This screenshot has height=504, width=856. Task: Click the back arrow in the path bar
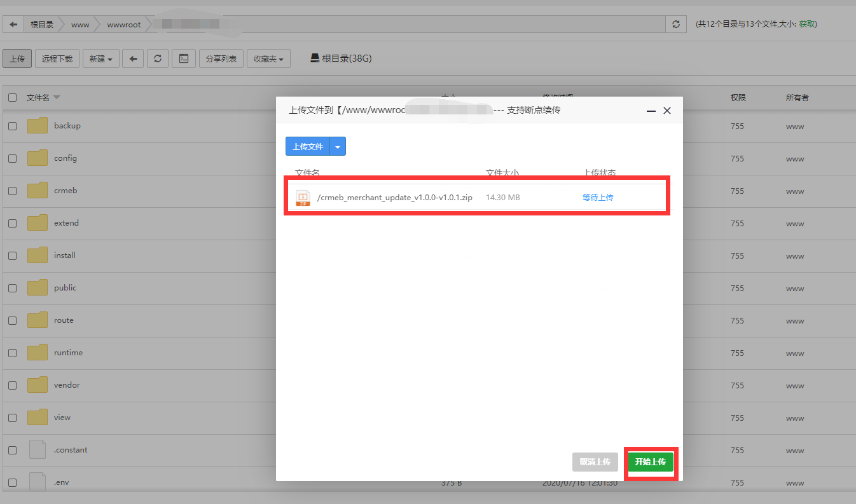point(13,24)
